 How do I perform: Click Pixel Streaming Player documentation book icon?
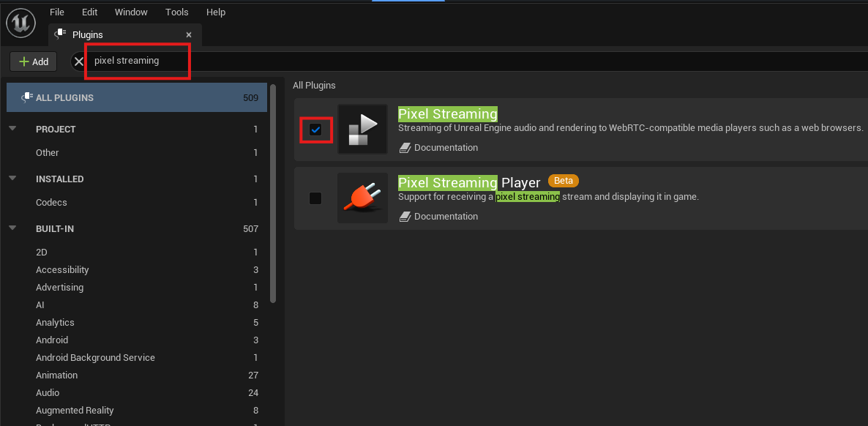pos(405,217)
